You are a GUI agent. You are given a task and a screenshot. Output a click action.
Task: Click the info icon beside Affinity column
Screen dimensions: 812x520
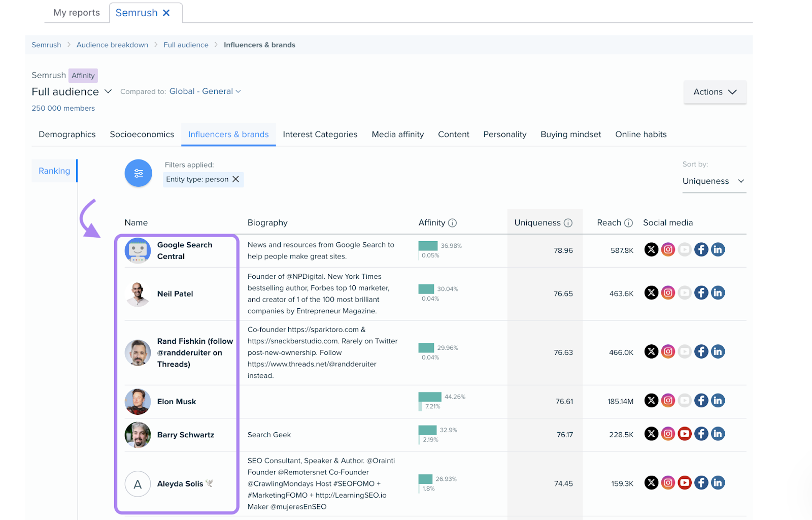pyautogui.click(x=453, y=222)
